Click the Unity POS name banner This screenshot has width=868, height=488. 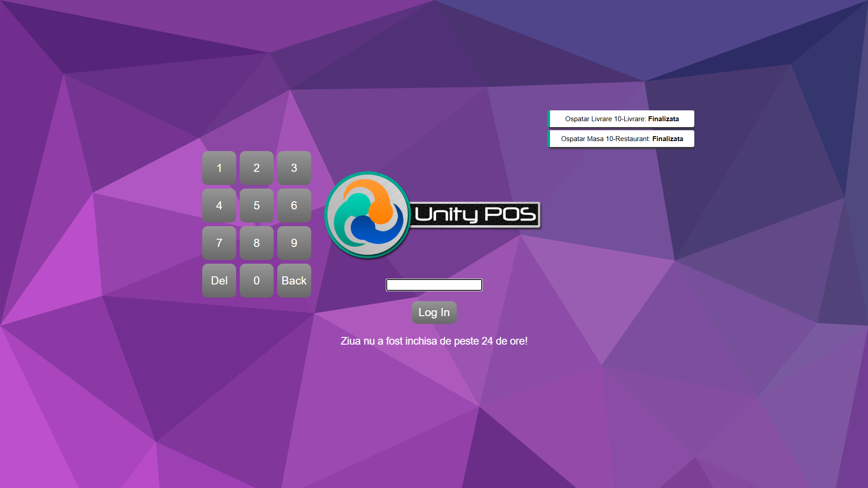[475, 215]
